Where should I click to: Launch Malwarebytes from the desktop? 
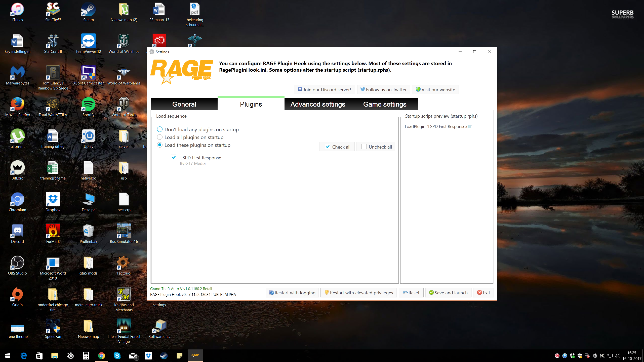(17, 73)
